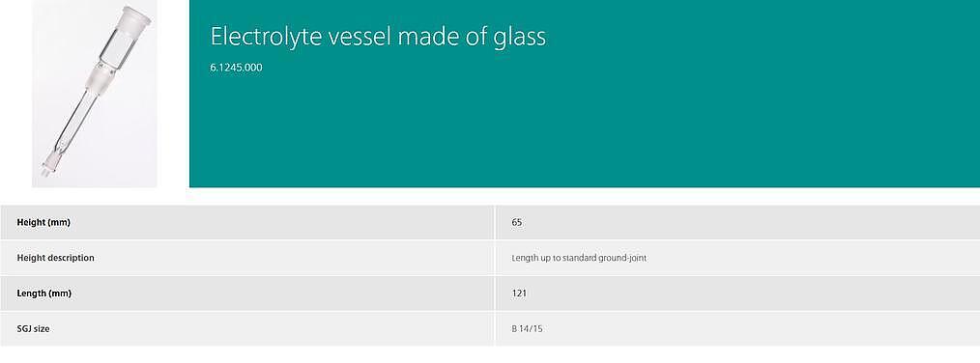Click the "Electrolyte vessel made of glass" title
980x363 pixels.
pos(378,37)
